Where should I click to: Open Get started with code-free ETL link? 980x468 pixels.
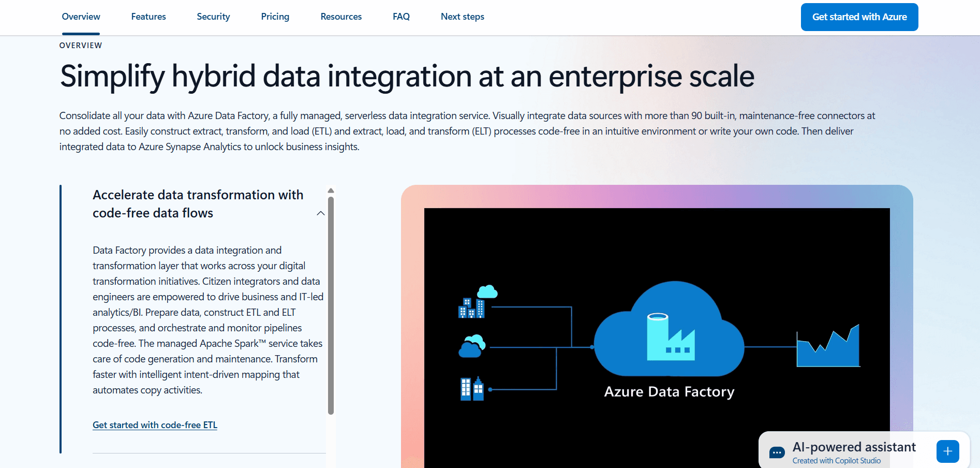(155, 425)
